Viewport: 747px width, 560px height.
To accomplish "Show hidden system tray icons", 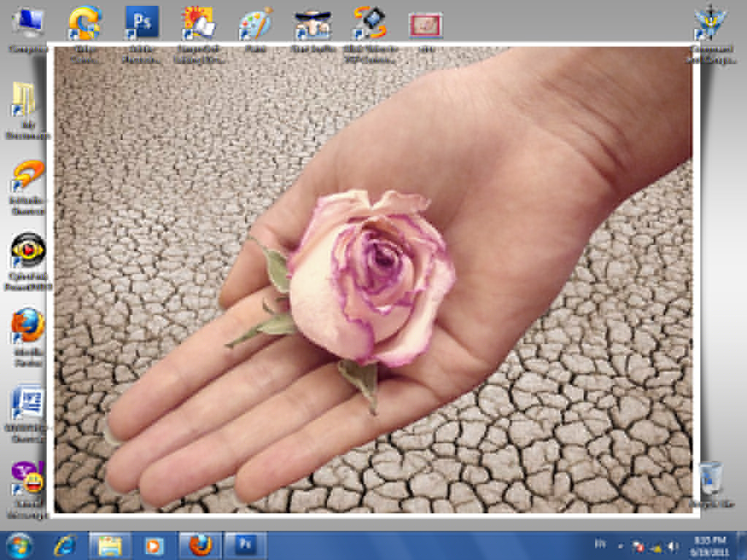I will pyautogui.click(x=621, y=545).
